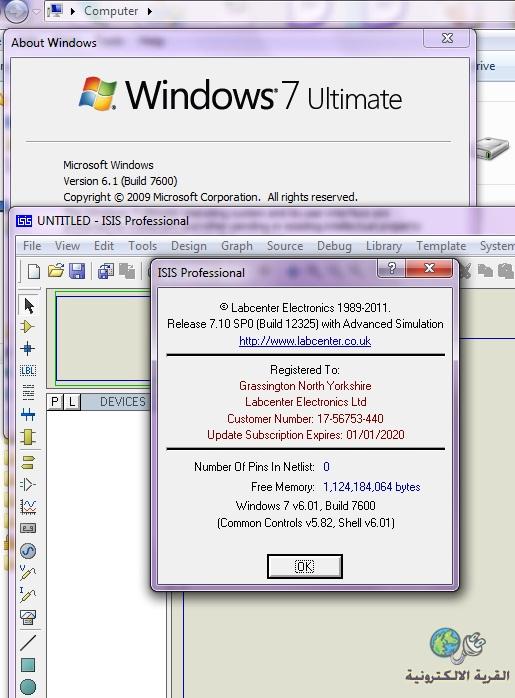Click Computer in the Explorer address bar
515x698 pixels.
coord(111,11)
